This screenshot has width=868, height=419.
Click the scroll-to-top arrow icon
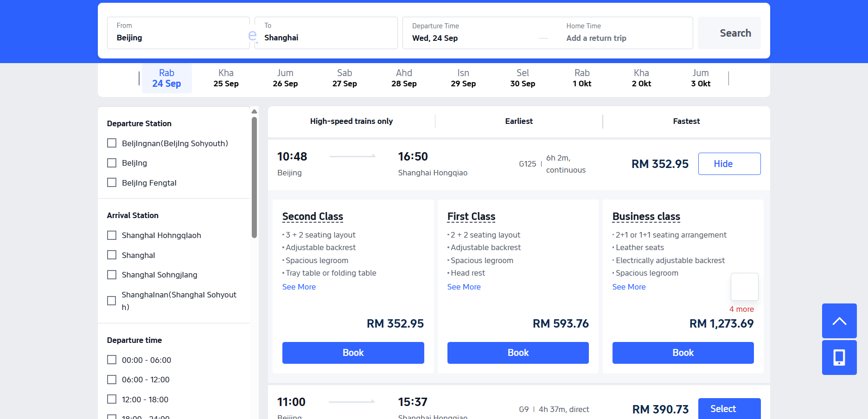click(x=839, y=321)
